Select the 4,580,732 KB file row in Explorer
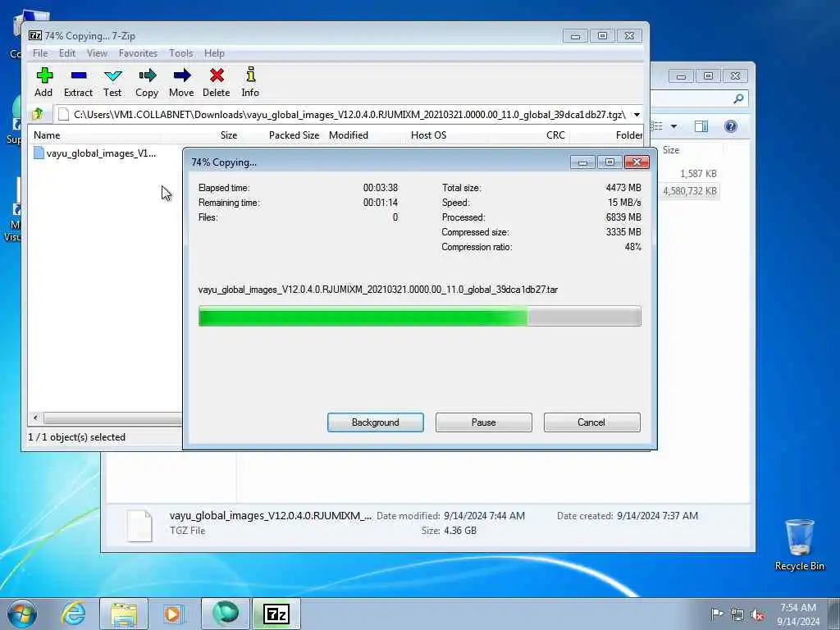The height and width of the screenshot is (630, 840). click(690, 191)
